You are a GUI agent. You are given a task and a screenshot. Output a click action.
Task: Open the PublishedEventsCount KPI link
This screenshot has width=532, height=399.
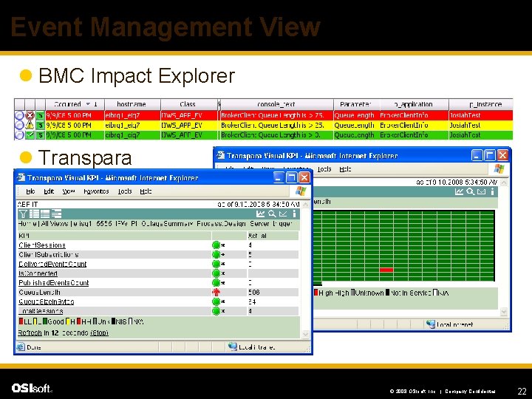point(54,282)
